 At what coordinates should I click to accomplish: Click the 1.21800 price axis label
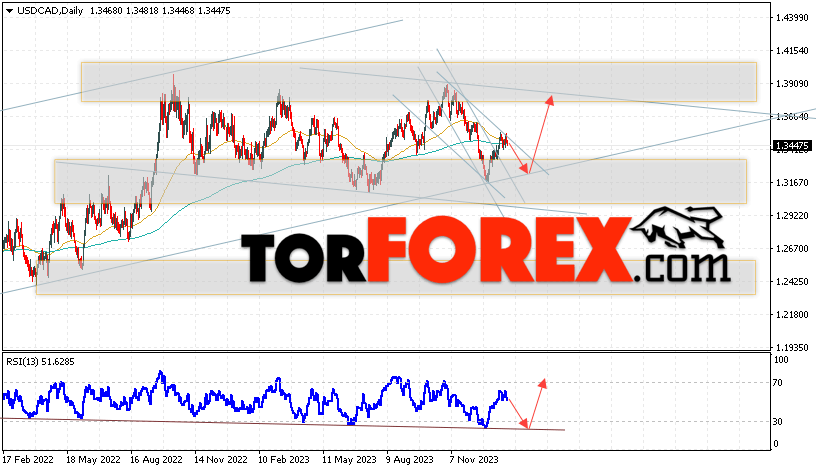792,314
